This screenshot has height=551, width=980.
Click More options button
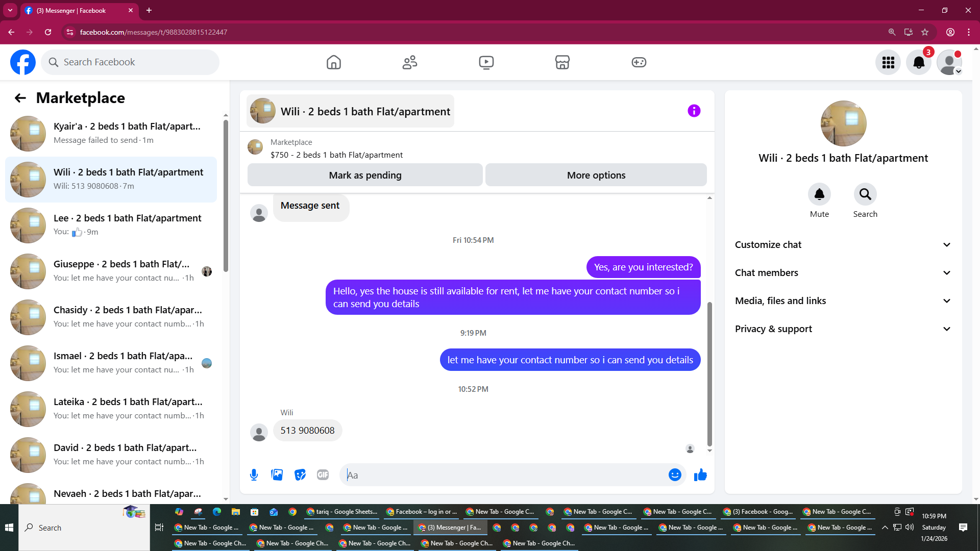(x=596, y=175)
